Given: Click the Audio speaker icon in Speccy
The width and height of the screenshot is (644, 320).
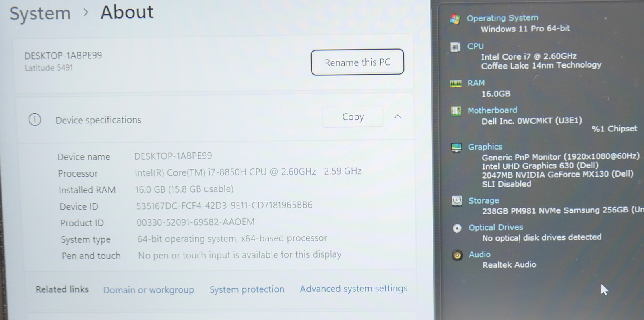Looking at the screenshot, I should click(457, 255).
